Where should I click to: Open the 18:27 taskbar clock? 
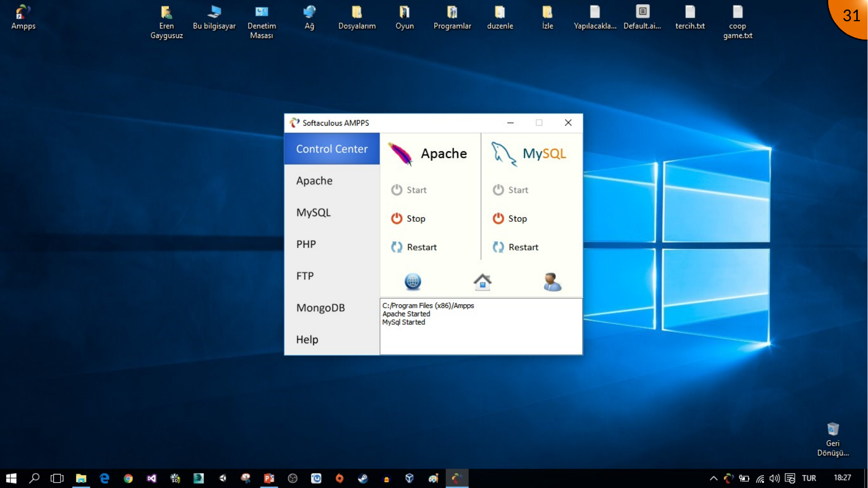pos(842,478)
